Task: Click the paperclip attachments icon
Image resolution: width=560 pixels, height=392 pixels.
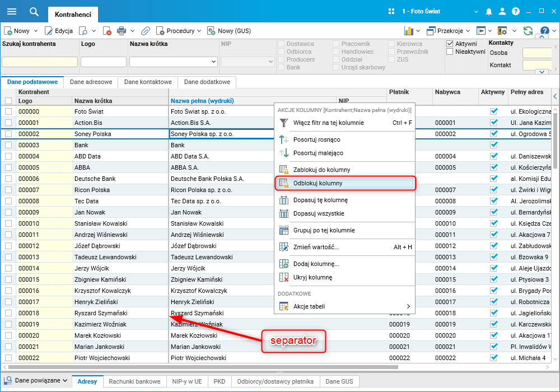Action: pos(146,31)
